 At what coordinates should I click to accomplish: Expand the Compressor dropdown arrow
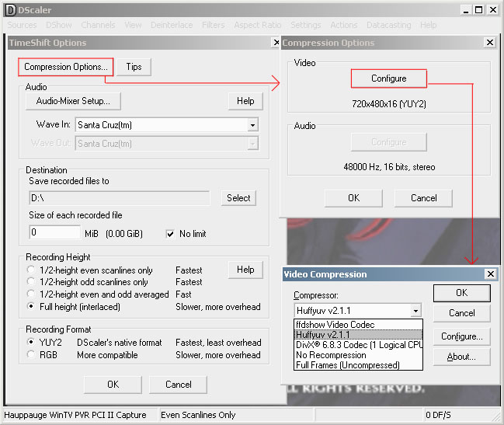(x=416, y=311)
